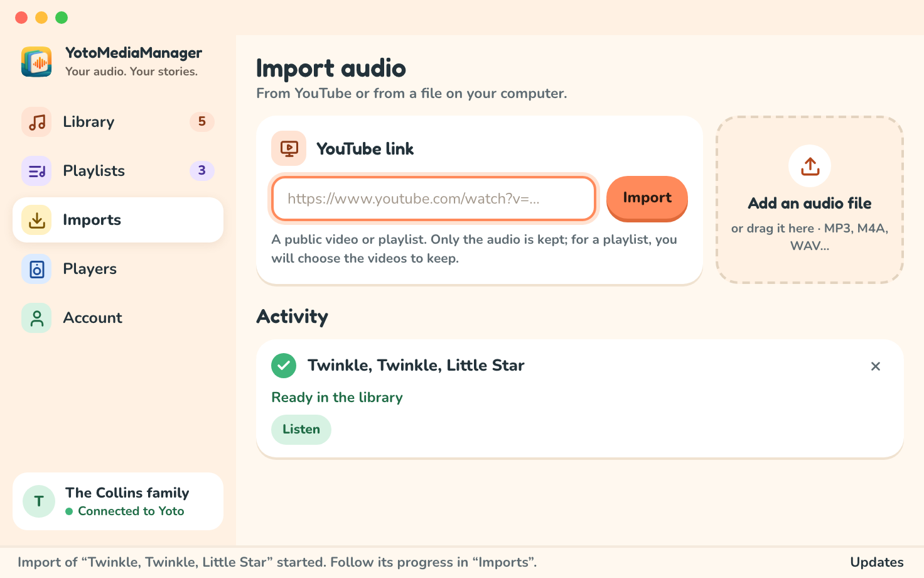Image resolution: width=924 pixels, height=578 pixels.
Task: Listen to Twinkle, Twinkle, Little Star
Action: coord(301,430)
